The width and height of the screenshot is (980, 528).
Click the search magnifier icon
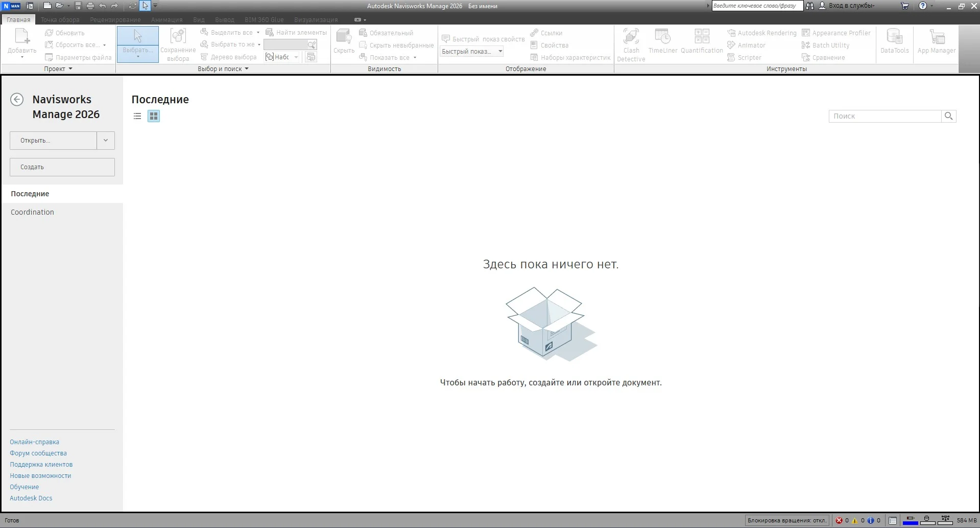tap(948, 116)
